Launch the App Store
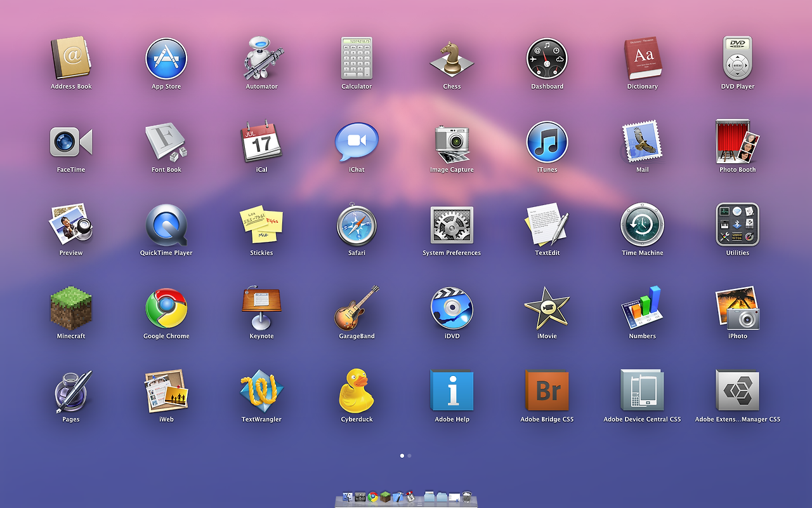The image size is (812, 508). tap(166, 58)
